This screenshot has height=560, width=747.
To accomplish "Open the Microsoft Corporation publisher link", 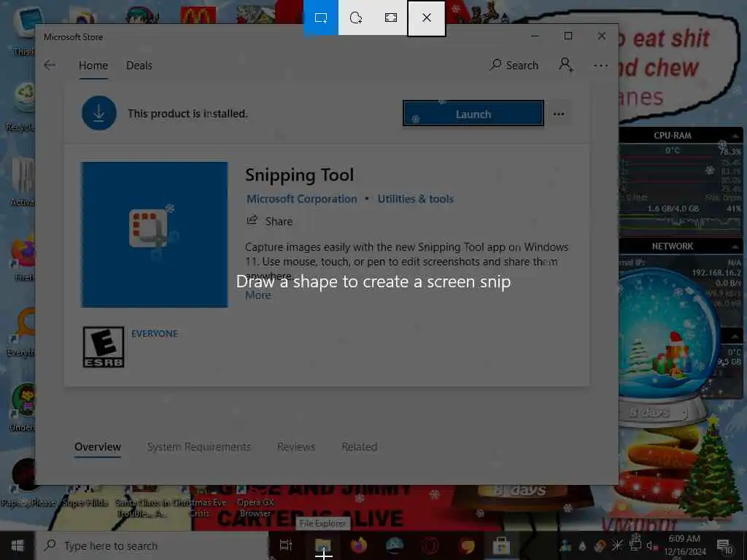I will (x=301, y=199).
